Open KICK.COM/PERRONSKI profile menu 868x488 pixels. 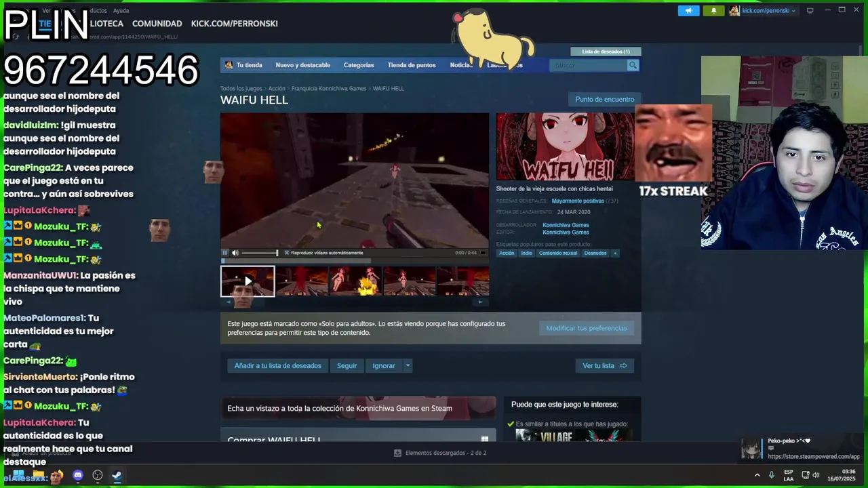[234, 24]
